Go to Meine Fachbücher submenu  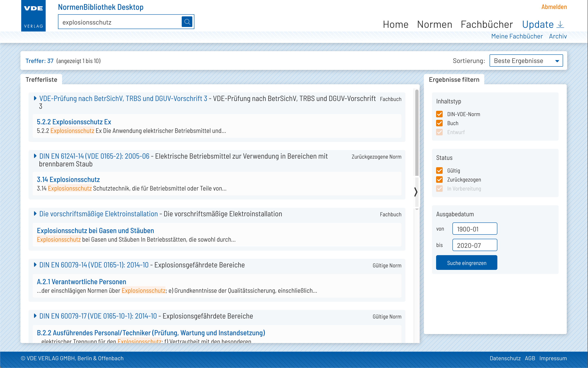pyautogui.click(x=517, y=36)
